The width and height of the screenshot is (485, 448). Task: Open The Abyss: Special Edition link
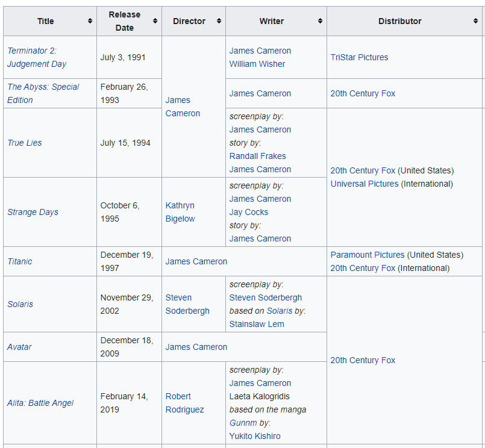click(x=43, y=93)
